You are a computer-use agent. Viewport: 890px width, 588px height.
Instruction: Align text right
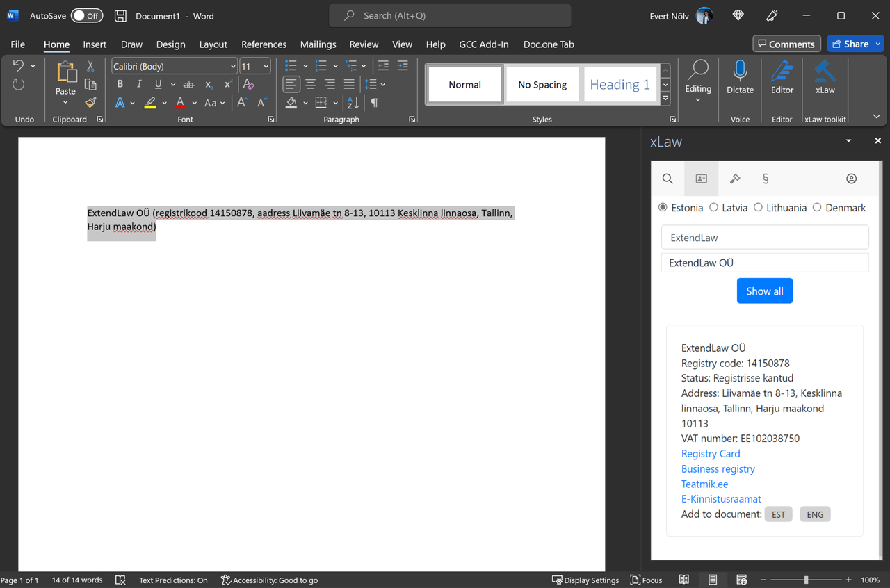point(330,84)
